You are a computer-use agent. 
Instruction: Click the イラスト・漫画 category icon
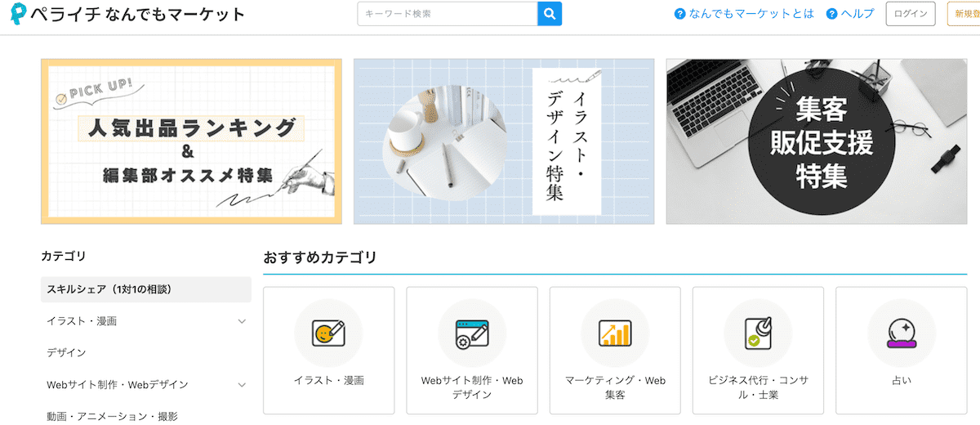coord(328,333)
